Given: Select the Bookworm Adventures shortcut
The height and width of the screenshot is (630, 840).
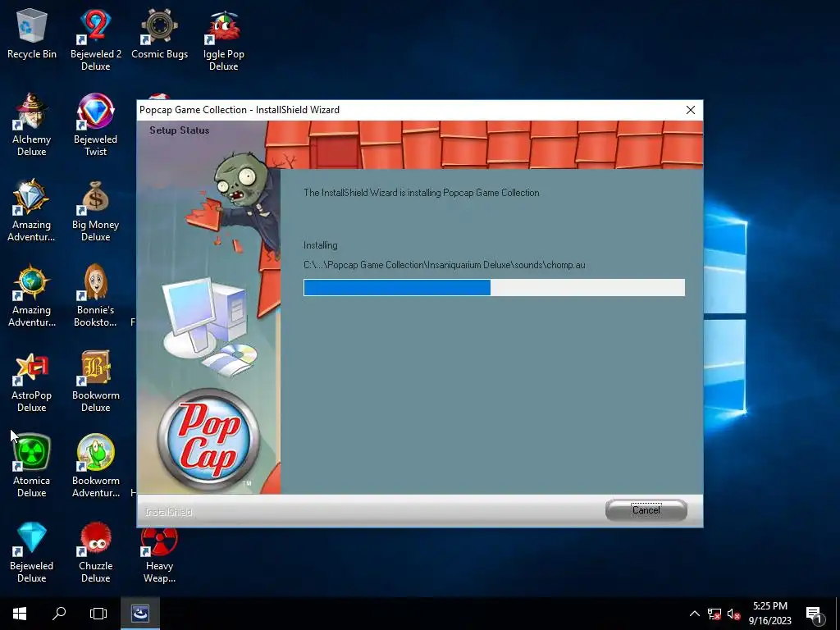Looking at the screenshot, I should coord(95,466).
